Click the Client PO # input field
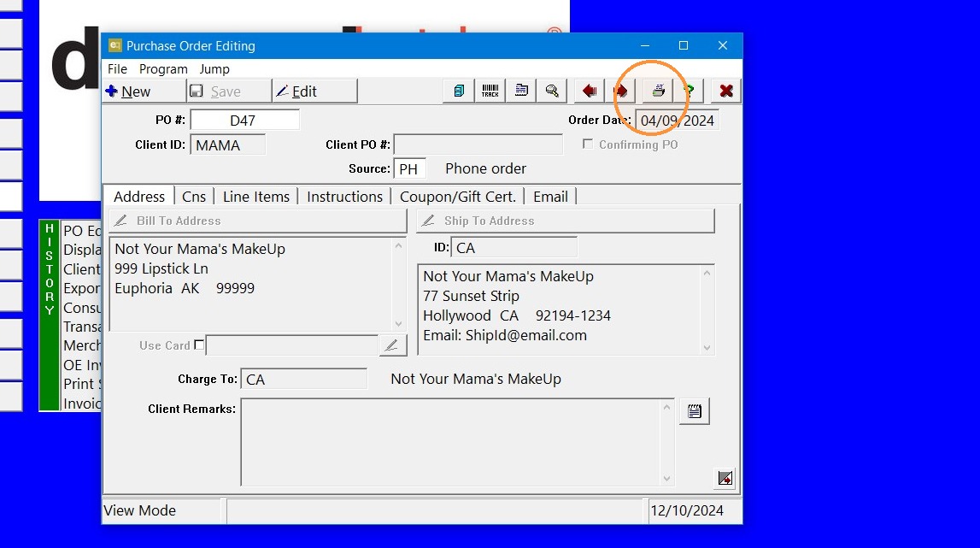The width and height of the screenshot is (980, 548). [x=478, y=144]
